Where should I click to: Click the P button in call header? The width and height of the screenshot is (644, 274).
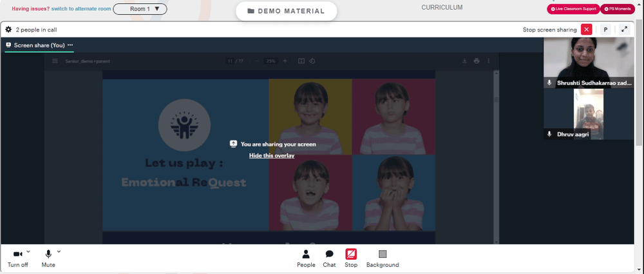click(x=605, y=30)
